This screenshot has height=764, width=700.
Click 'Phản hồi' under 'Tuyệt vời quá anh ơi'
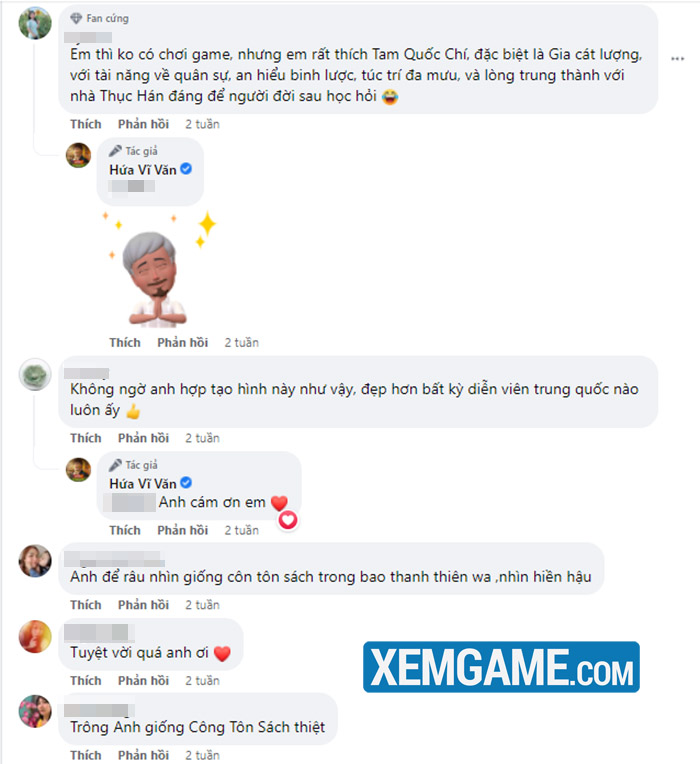click(x=143, y=681)
